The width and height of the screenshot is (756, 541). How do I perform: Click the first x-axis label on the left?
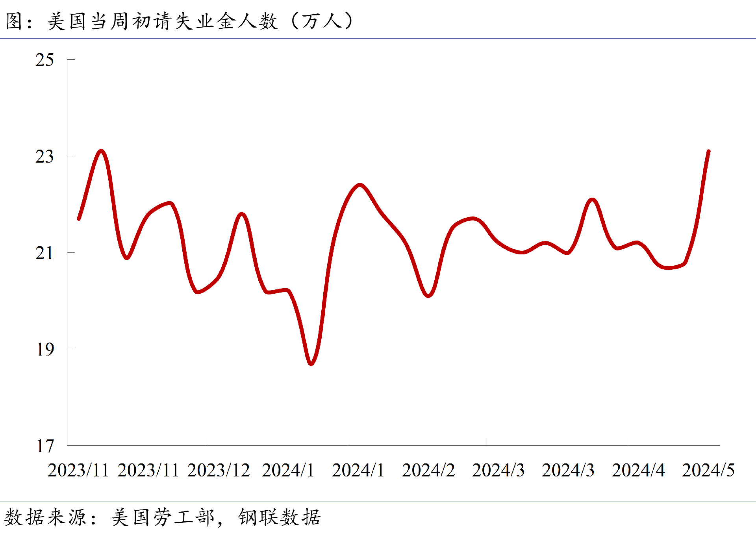tap(78, 471)
